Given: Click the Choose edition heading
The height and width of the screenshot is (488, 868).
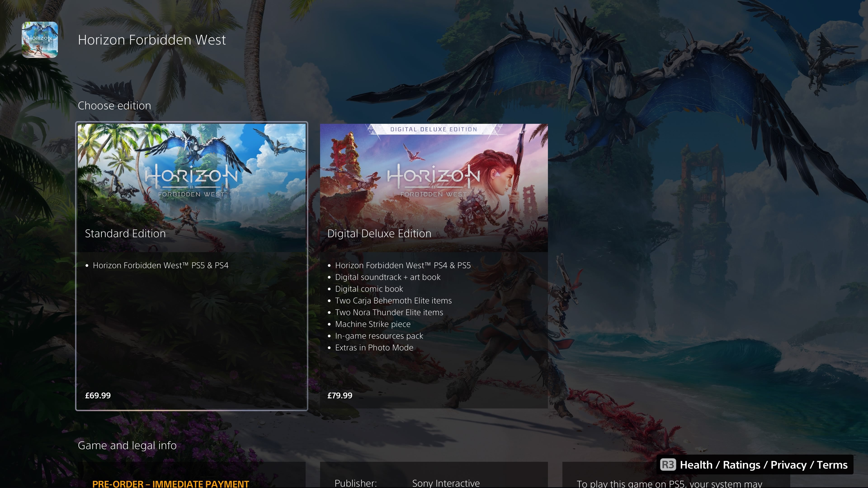Looking at the screenshot, I should (114, 106).
